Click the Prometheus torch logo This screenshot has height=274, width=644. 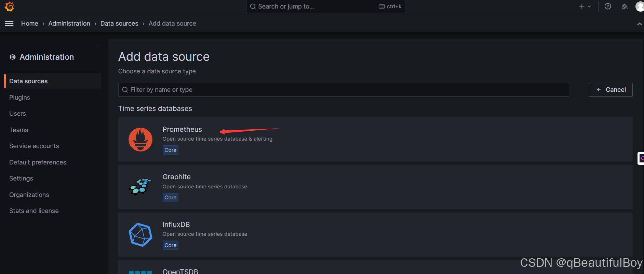[x=140, y=140]
